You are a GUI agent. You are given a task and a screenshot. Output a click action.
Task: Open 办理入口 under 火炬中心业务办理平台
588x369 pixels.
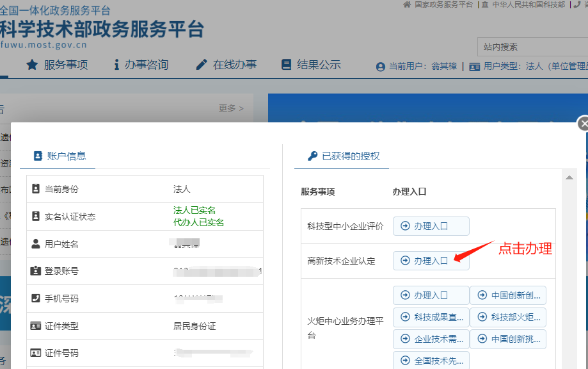431,295
